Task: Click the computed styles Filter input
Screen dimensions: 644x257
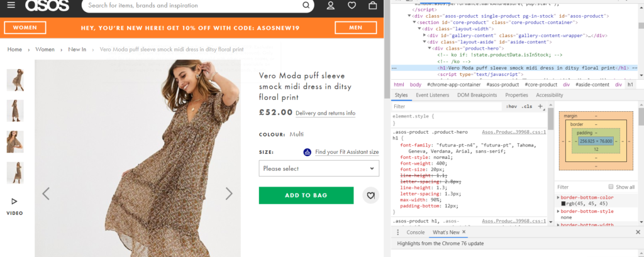Action: point(580,187)
